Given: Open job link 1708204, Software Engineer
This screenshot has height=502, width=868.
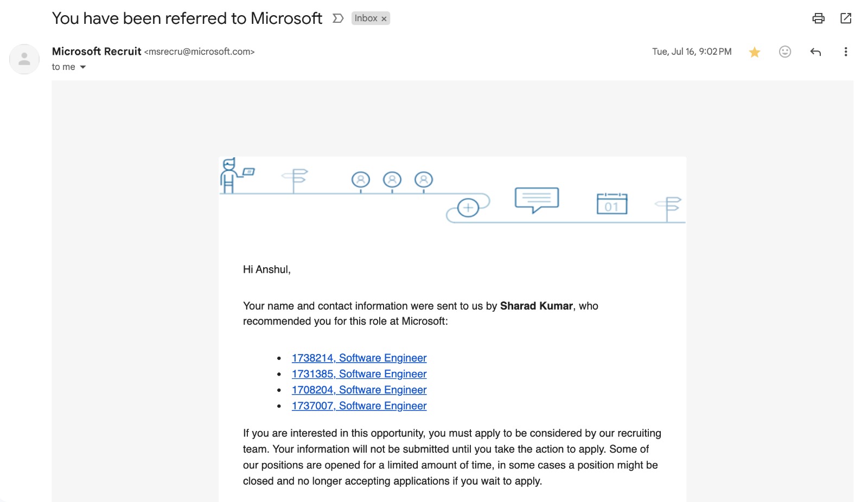Looking at the screenshot, I should 359,390.
